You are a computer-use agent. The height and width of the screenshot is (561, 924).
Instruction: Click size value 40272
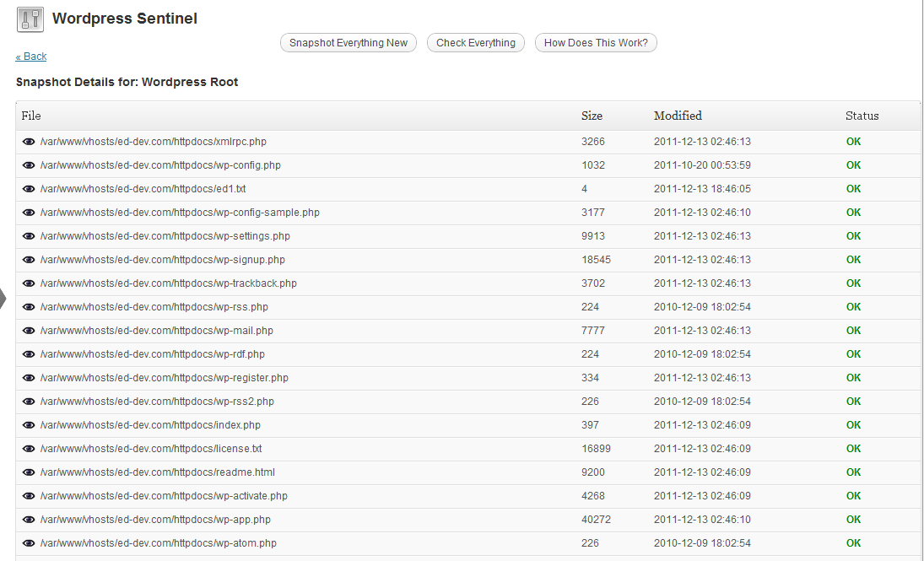(596, 519)
